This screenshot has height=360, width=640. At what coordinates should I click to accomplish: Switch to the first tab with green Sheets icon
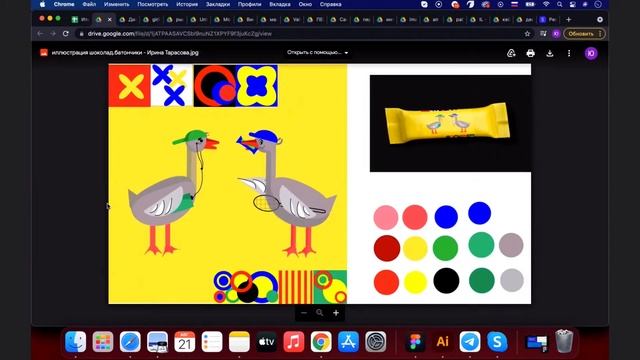click(80, 19)
